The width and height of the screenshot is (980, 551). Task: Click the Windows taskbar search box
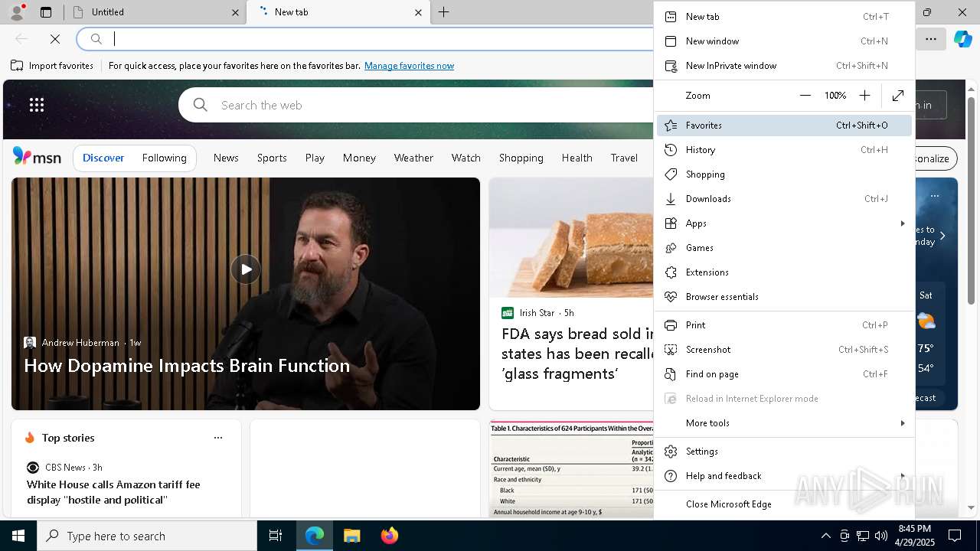click(147, 536)
